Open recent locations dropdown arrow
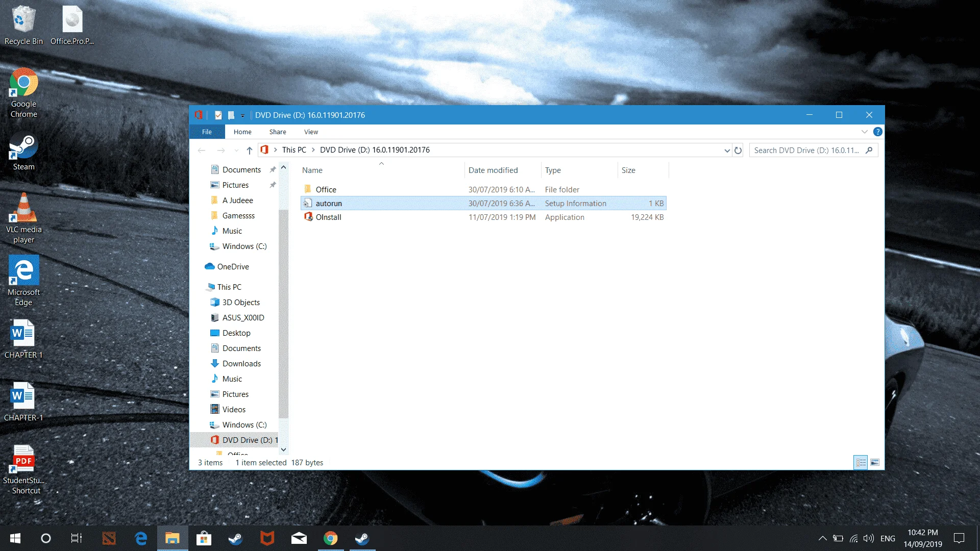Viewport: 980px width, 551px height. coord(236,151)
